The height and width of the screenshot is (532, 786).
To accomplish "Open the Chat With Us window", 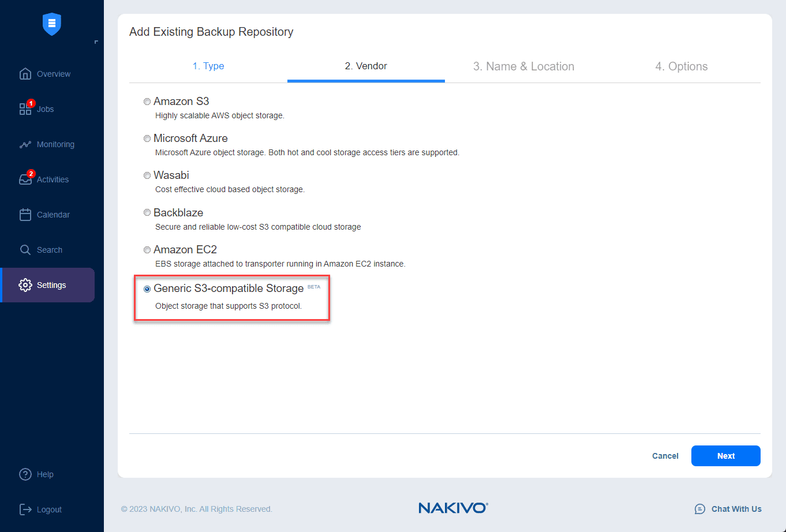I will (728, 509).
